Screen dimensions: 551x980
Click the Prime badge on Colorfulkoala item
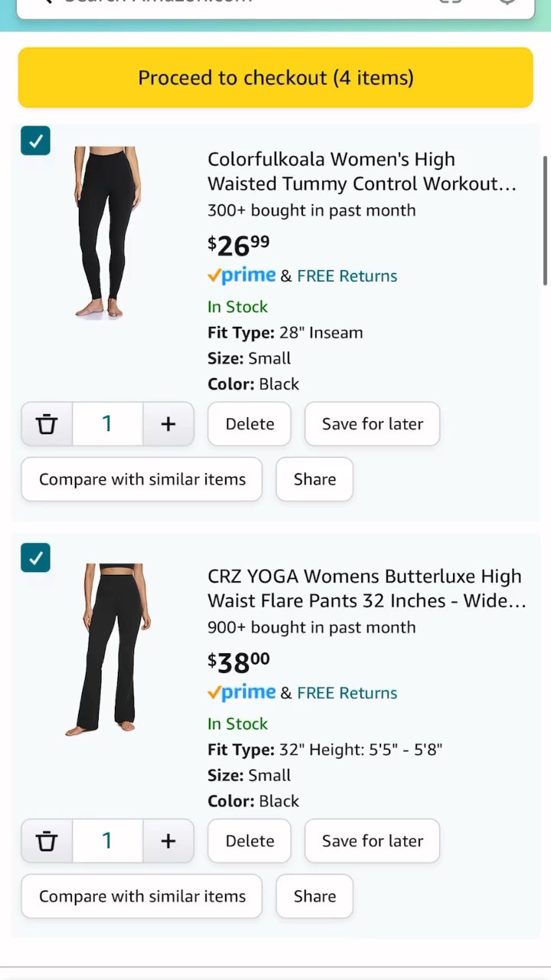pyautogui.click(x=242, y=275)
